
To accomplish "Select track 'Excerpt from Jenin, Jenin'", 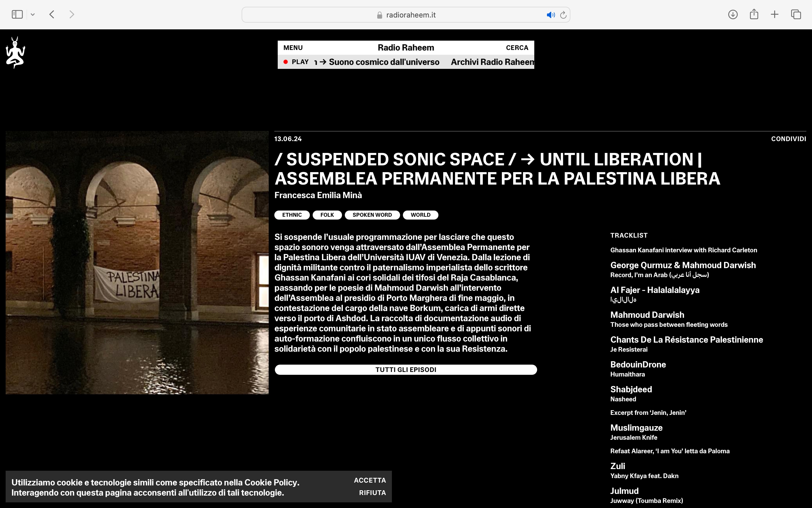I will click(648, 413).
